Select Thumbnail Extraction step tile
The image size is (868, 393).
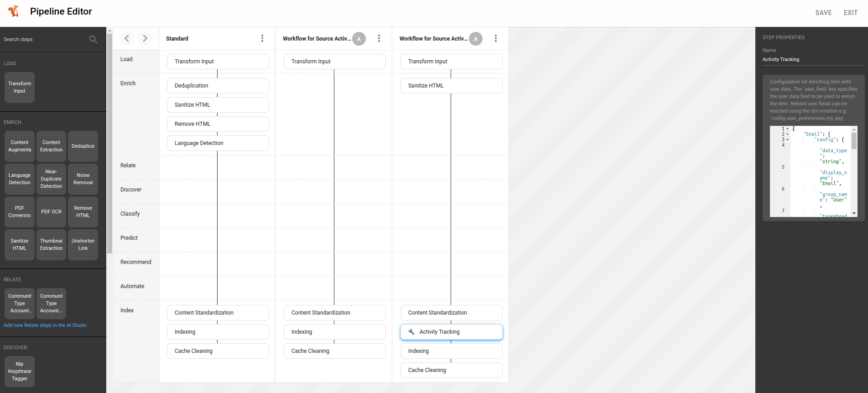click(x=51, y=245)
